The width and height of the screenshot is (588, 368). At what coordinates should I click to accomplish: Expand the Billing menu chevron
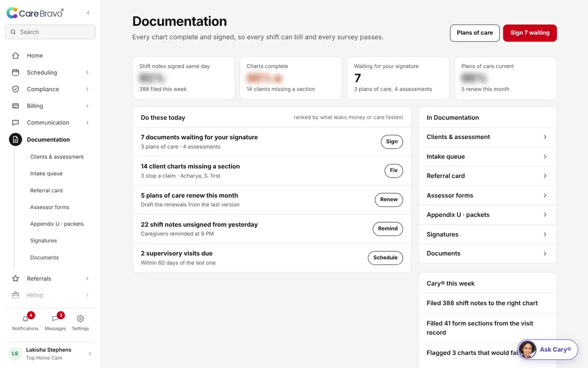pos(87,105)
